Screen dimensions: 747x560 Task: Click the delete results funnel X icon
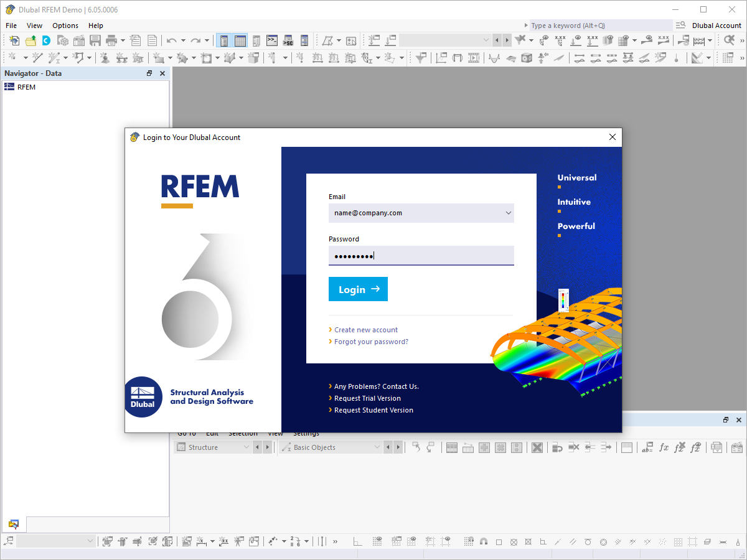[519, 40]
